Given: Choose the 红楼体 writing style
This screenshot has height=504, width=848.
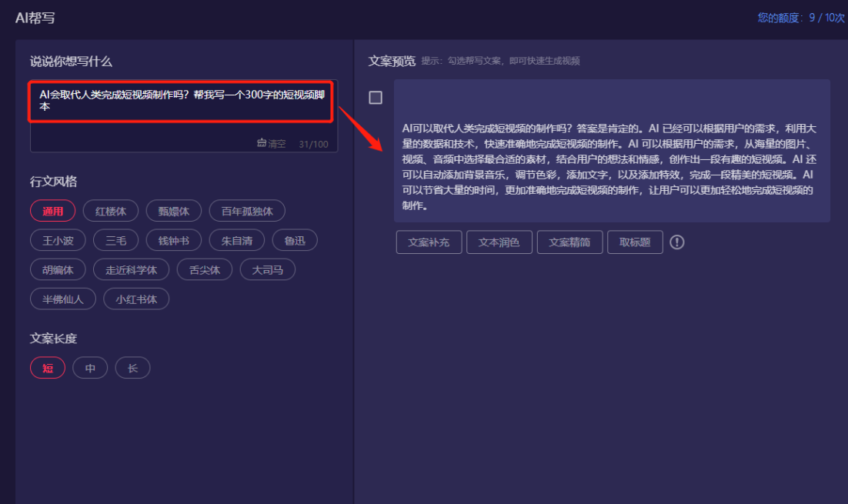Looking at the screenshot, I should point(111,211).
